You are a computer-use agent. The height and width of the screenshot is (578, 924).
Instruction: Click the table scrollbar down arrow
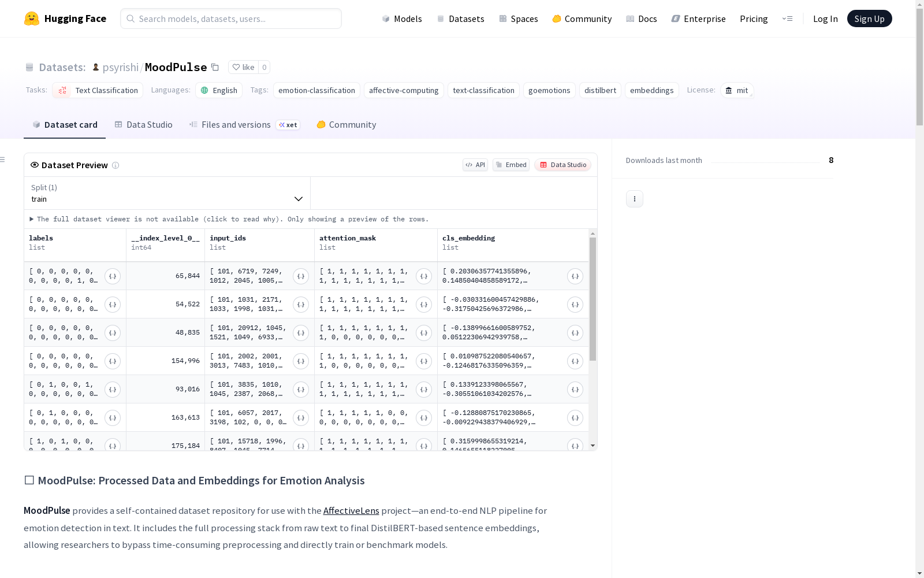[x=593, y=446]
